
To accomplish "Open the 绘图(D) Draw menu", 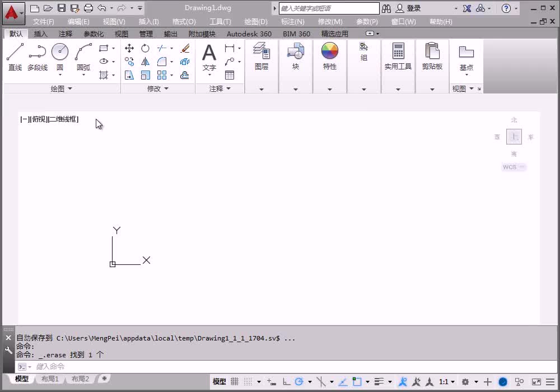I will [256, 21].
